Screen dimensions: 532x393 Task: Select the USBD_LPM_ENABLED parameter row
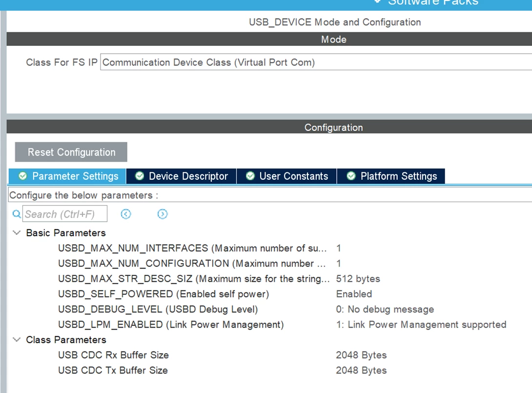[270, 325]
